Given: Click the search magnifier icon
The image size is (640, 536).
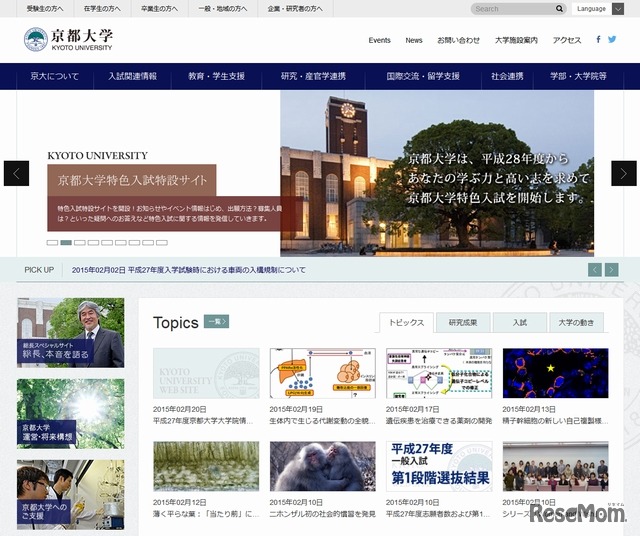Looking at the screenshot, I should (559, 9).
